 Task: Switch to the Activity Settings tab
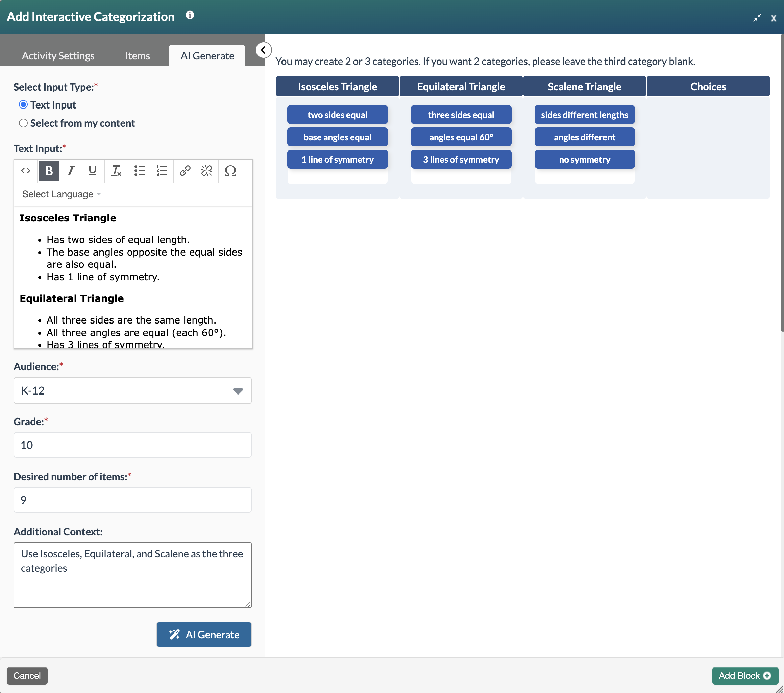click(x=57, y=56)
